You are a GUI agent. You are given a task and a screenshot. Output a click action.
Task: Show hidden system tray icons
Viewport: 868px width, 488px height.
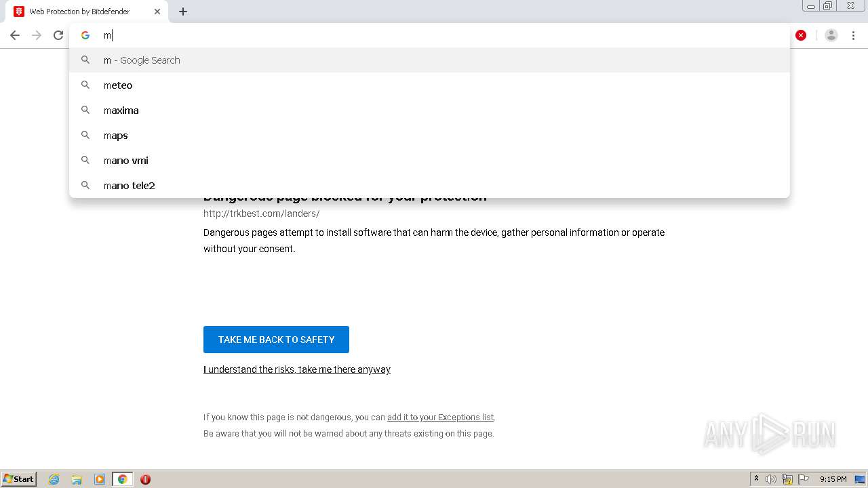point(757,479)
